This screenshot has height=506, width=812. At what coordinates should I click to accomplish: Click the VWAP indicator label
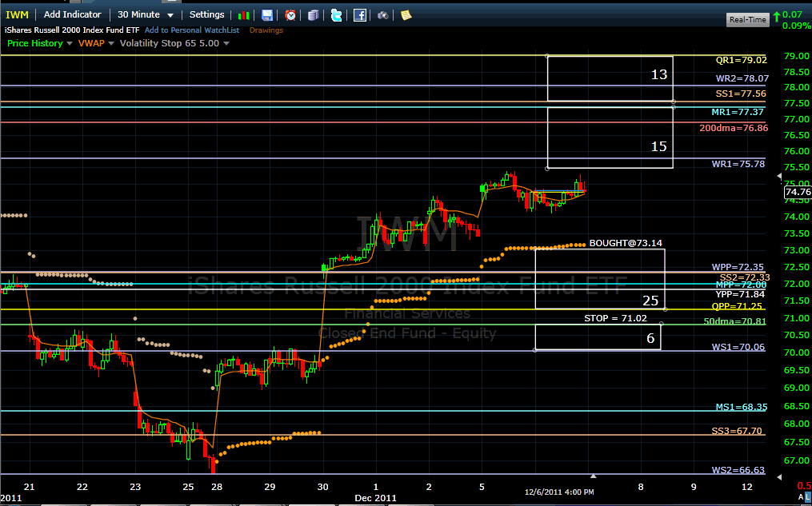click(91, 43)
